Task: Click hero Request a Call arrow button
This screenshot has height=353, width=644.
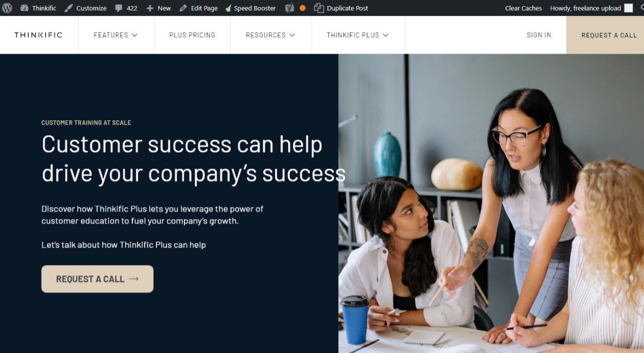Action: (x=97, y=279)
